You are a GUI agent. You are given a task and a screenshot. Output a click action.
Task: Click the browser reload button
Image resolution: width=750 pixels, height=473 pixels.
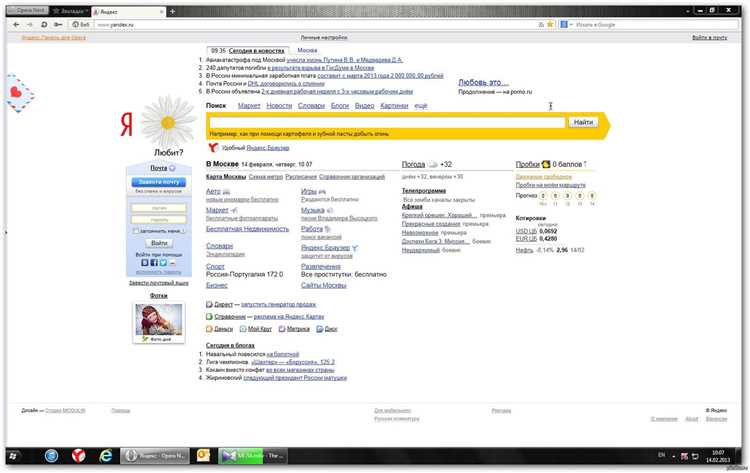(43, 22)
